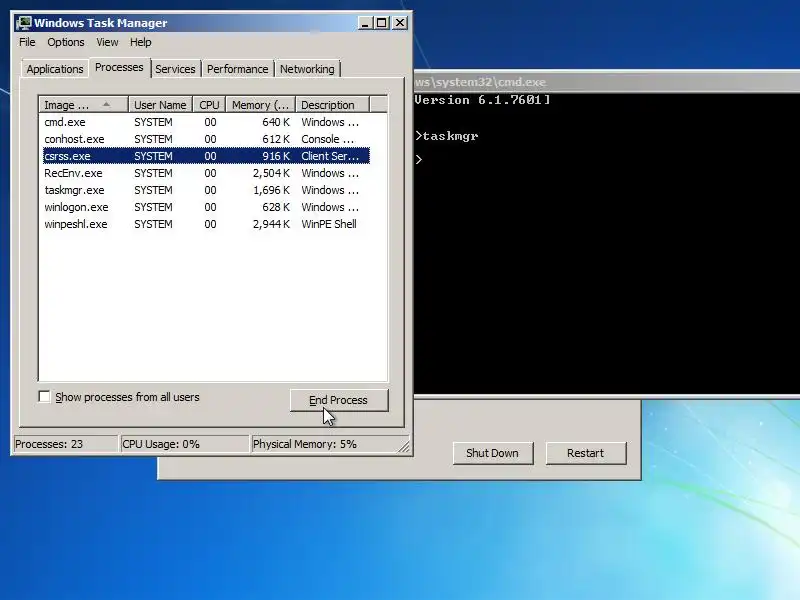Click the Version 6.1.7601 text in cmd
The height and width of the screenshot is (600, 800).
tap(483, 100)
